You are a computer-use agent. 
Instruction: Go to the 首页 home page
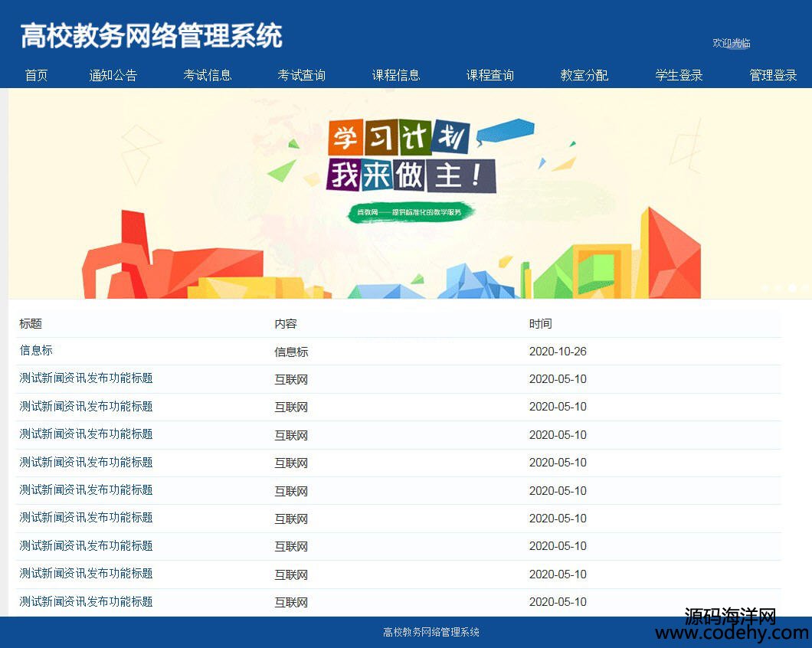(x=36, y=76)
